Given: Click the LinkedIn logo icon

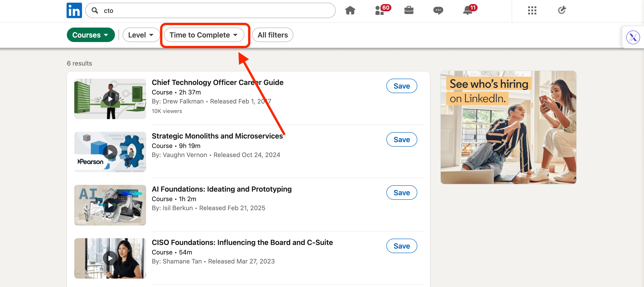Looking at the screenshot, I should coord(74,11).
